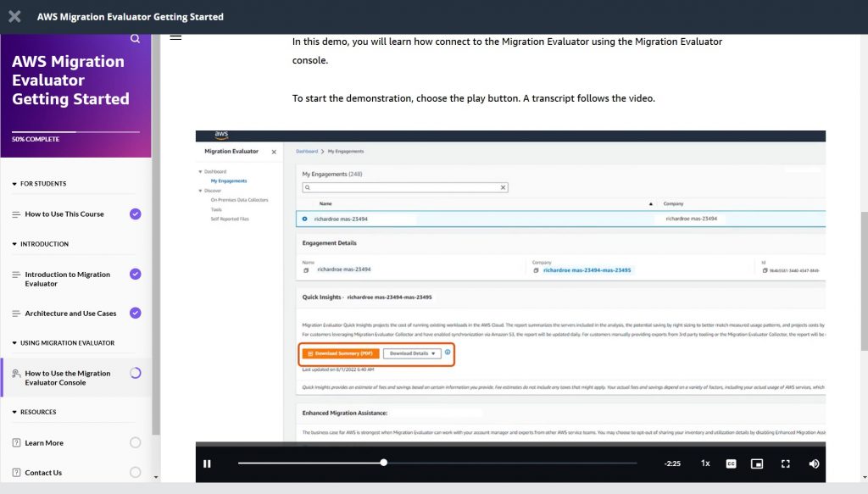Viewport: 868px width, 494px height.
Task: Collapse the USING MIGRATION EVALUATOR section
Action: coord(63,343)
